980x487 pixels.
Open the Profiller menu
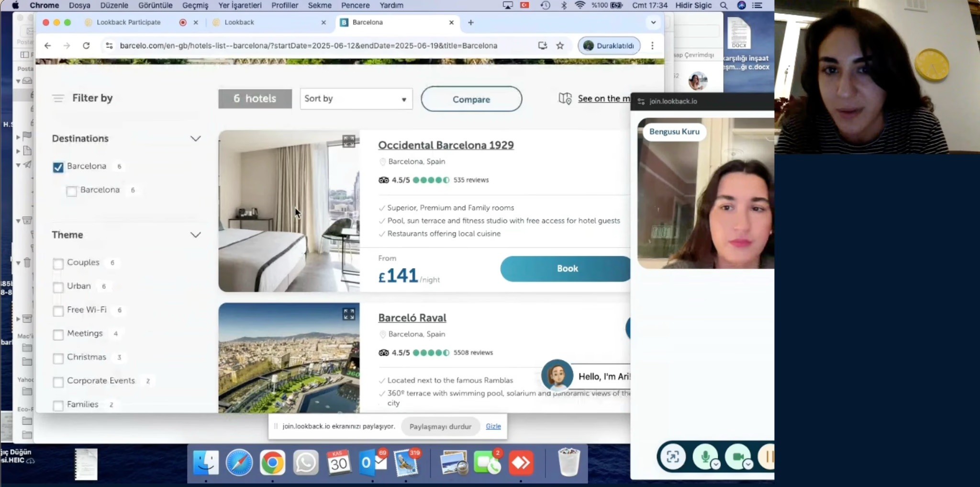(285, 5)
